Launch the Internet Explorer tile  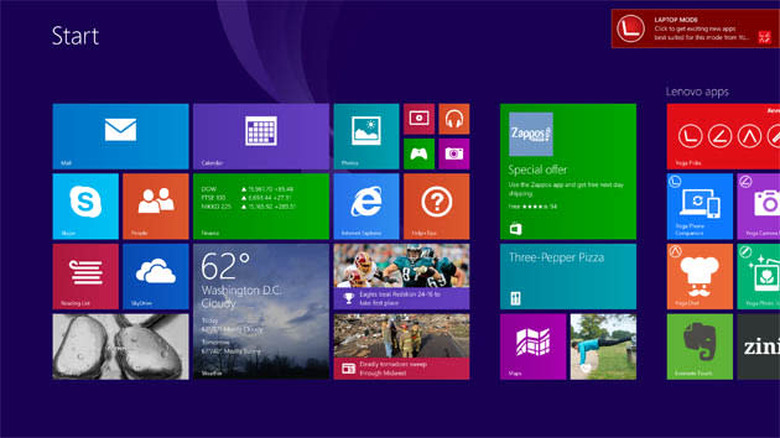(366, 206)
